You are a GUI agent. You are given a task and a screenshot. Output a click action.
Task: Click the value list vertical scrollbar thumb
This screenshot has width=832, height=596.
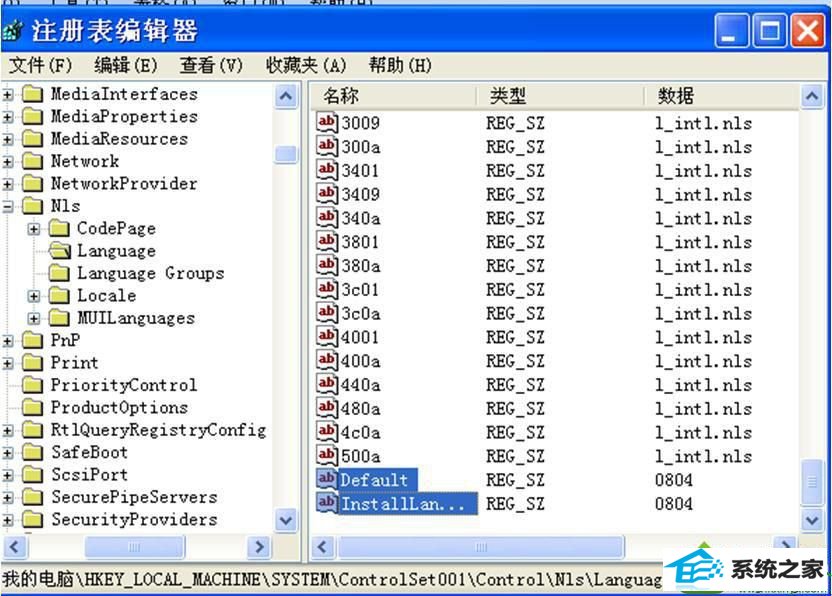(812, 482)
